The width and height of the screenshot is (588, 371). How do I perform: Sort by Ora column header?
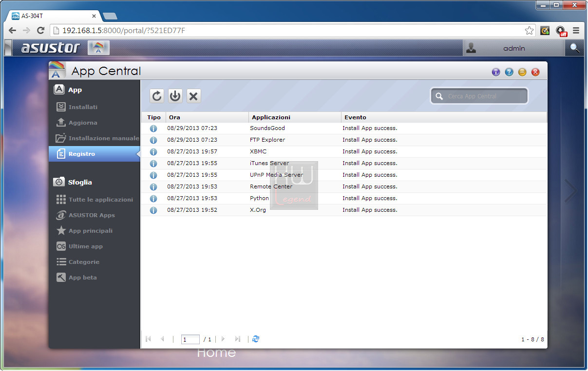tap(208, 117)
